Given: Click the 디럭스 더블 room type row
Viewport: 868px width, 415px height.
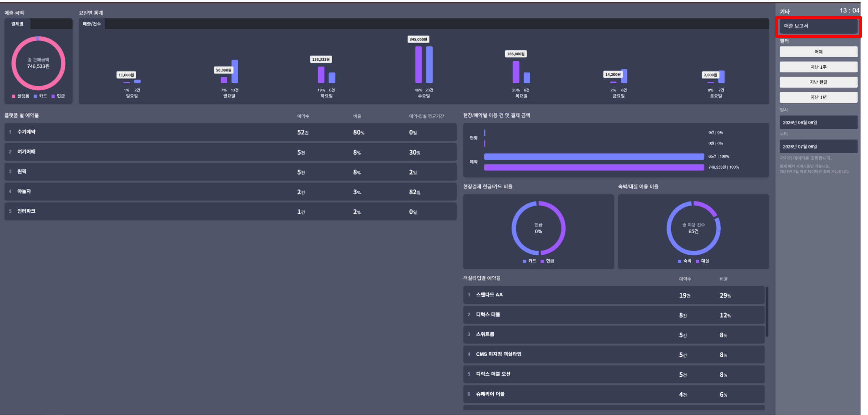Looking at the screenshot, I should (614, 315).
